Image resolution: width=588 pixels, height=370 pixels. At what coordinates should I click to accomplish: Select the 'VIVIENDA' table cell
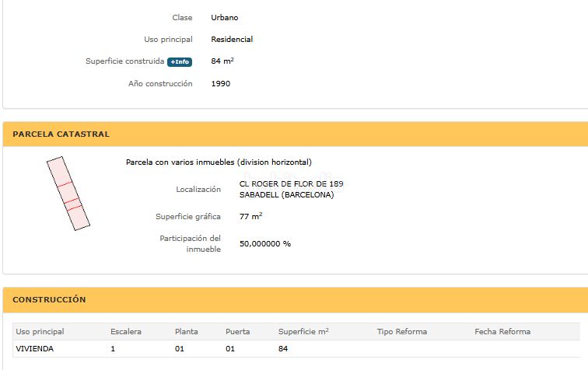[x=34, y=349]
